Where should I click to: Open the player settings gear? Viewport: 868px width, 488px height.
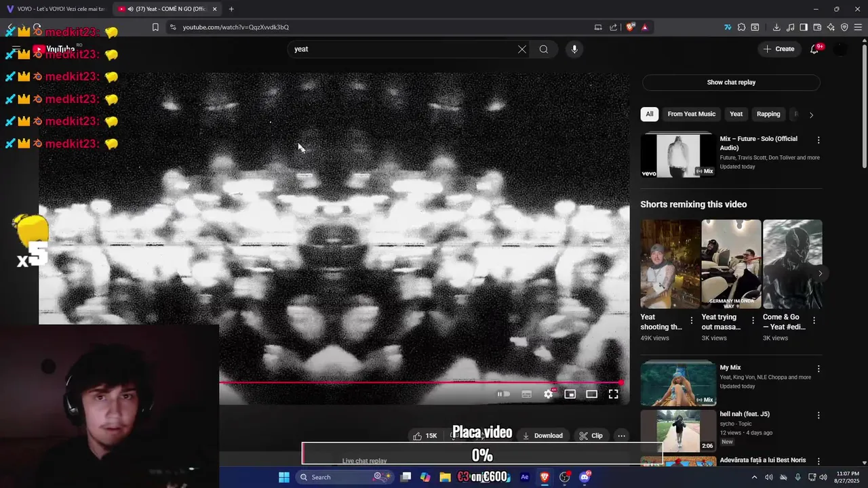[x=548, y=394]
